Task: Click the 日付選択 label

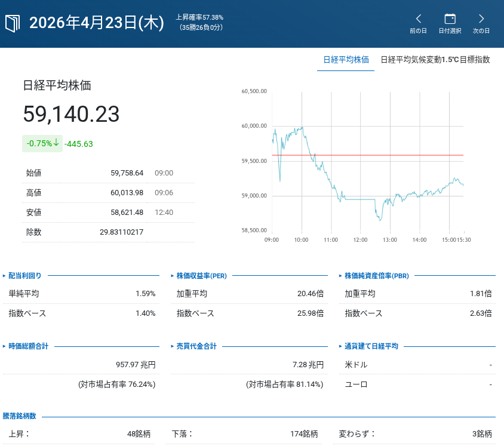Action: pos(450,31)
